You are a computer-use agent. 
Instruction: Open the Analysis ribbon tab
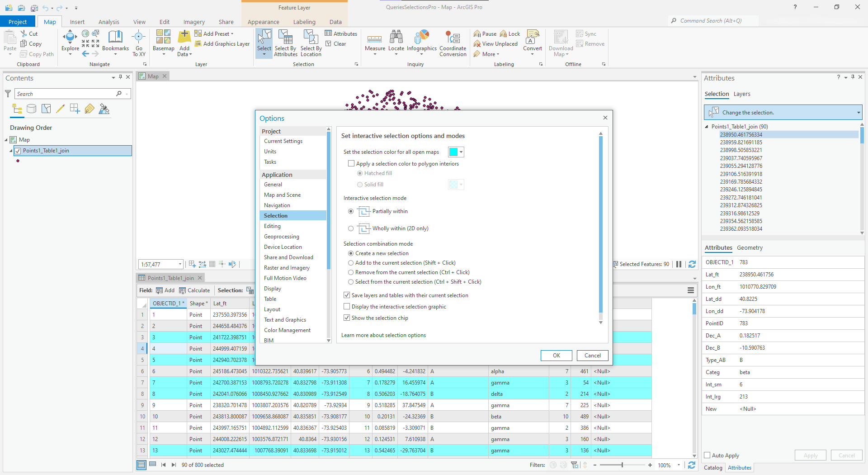pyautogui.click(x=108, y=22)
